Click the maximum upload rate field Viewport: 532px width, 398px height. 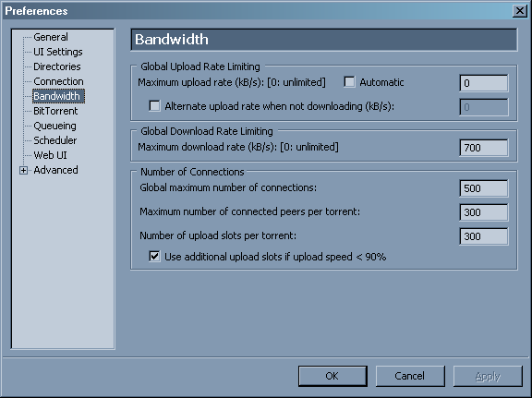484,83
